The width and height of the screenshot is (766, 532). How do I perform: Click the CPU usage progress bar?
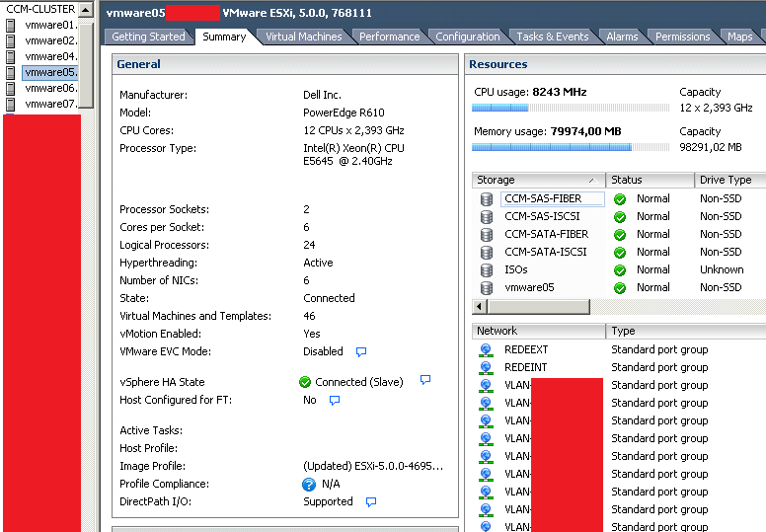571,108
